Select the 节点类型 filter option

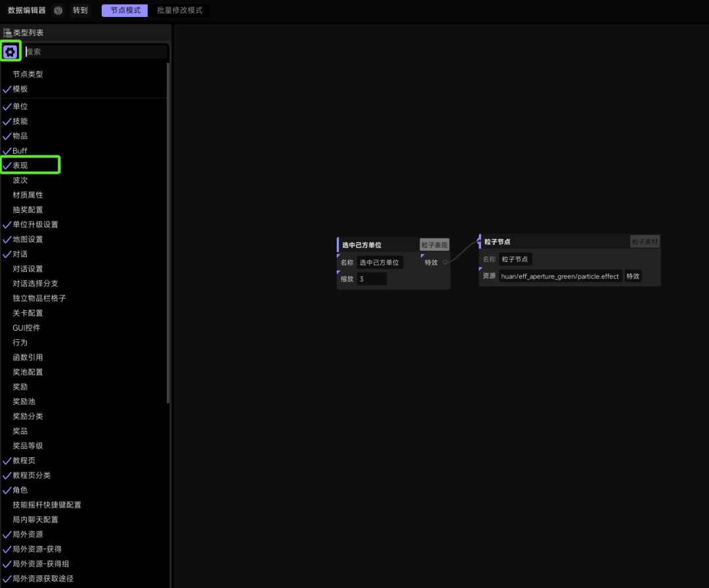(x=28, y=74)
